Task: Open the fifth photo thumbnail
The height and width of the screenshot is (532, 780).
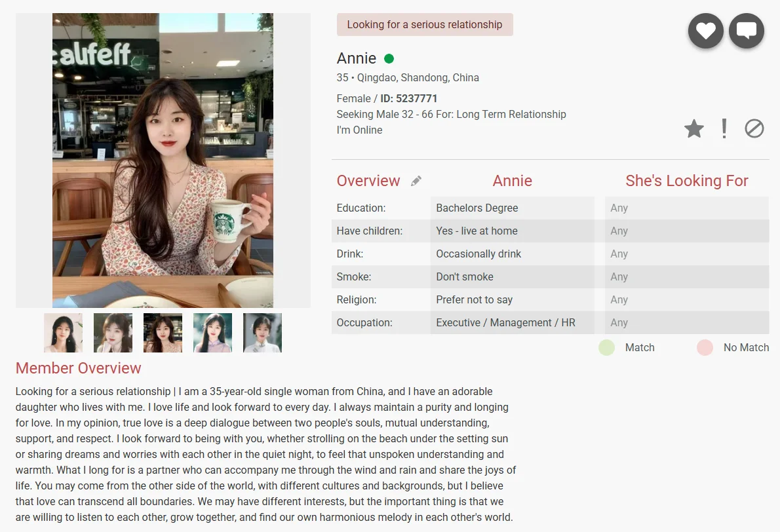Action: [262, 333]
